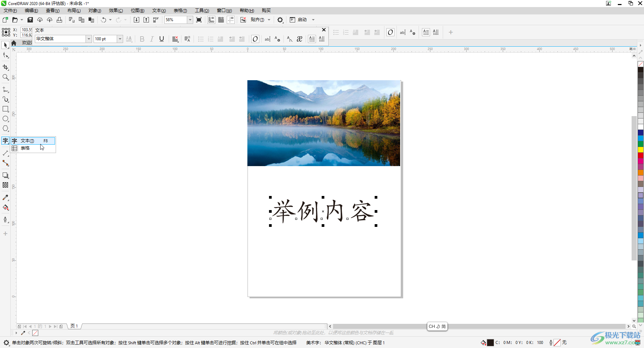Toggle Underline in the text toolbar
The width and height of the screenshot is (644, 348).
162,39
